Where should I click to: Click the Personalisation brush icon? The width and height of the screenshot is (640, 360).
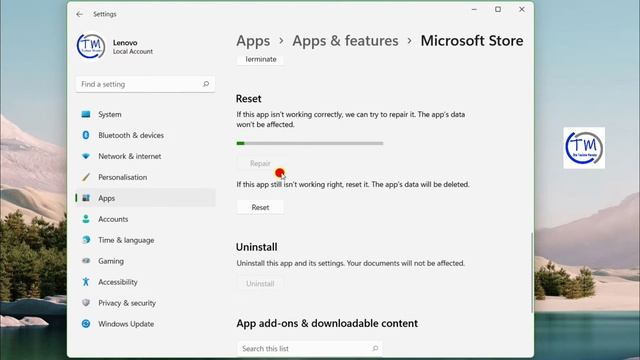86,177
